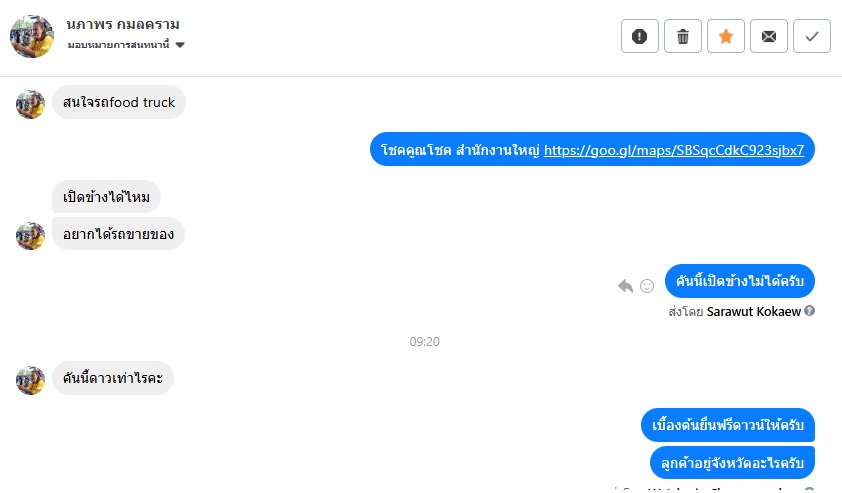Mark conversation unread with envelope icon
This screenshot has width=842, height=493.
[768, 37]
